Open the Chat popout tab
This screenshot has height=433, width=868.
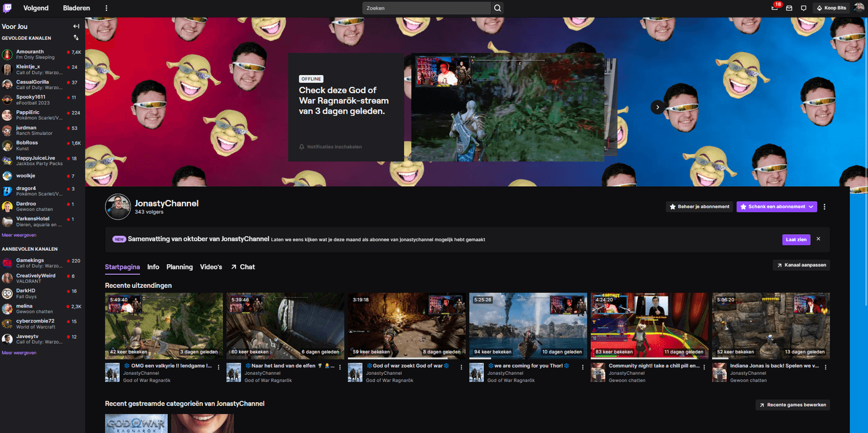[242, 267]
